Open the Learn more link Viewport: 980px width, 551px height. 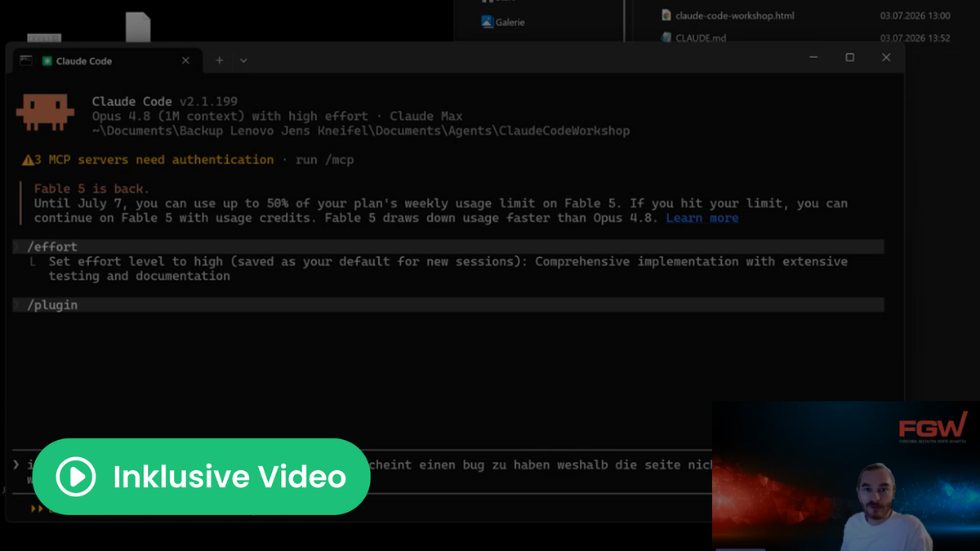point(702,218)
